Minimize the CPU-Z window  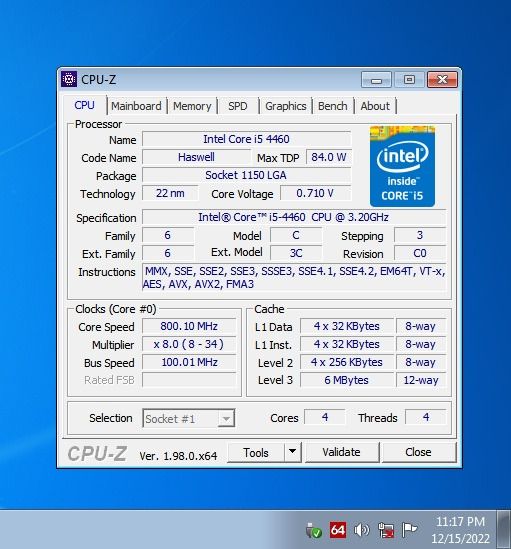376,80
